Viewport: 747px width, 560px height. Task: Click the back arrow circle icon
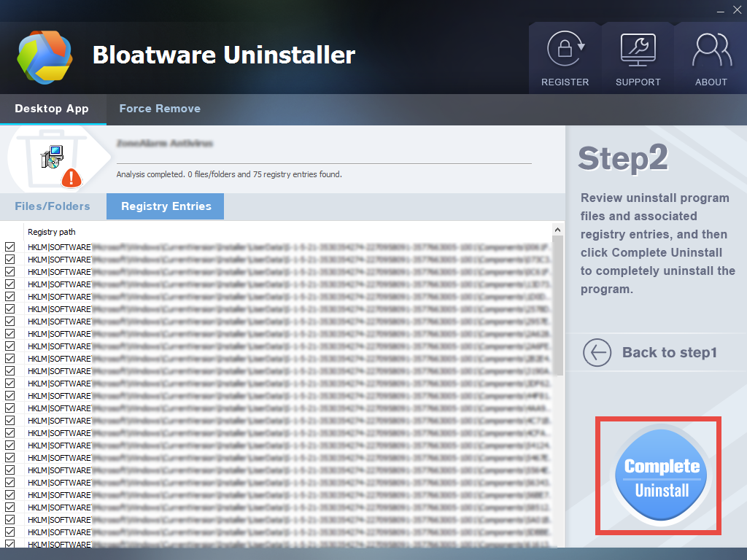pyautogui.click(x=597, y=353)
